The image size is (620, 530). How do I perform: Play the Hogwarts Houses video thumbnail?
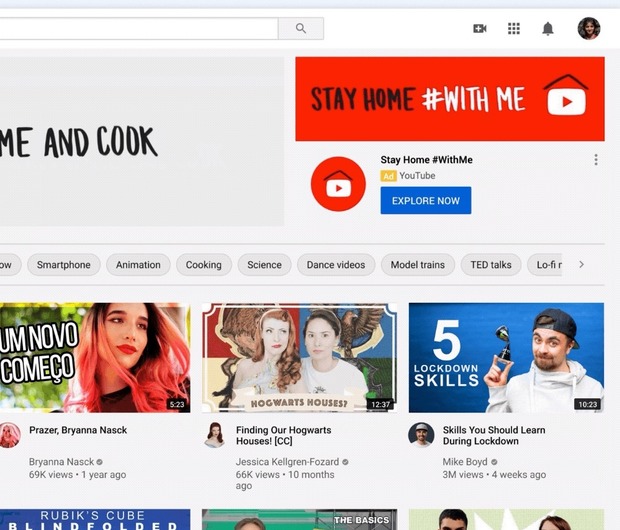point(299,358)
